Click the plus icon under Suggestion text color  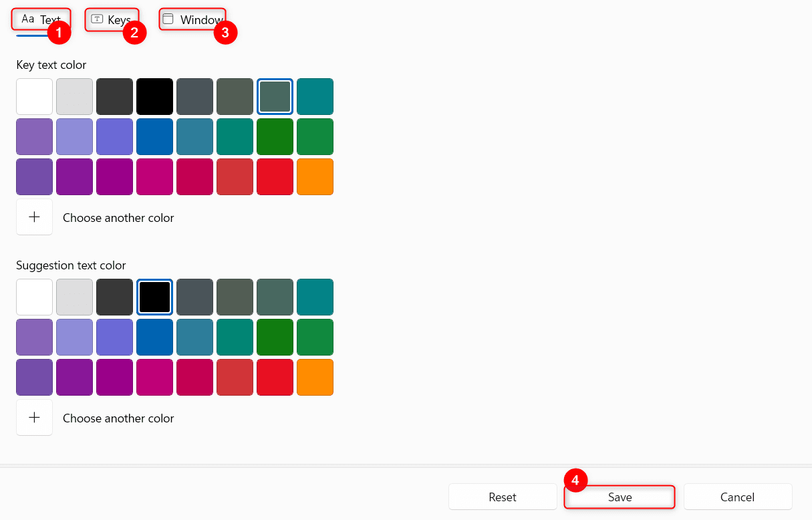(34, 417)
